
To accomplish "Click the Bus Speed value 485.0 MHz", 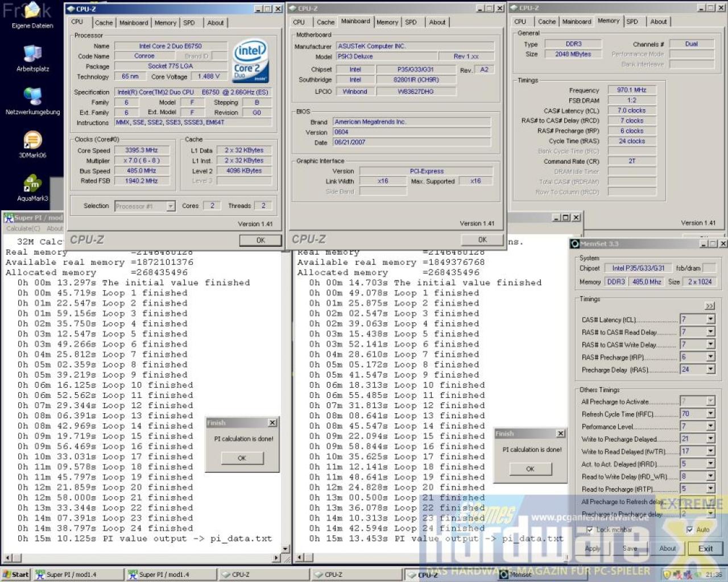I will [x=141, y=171].
